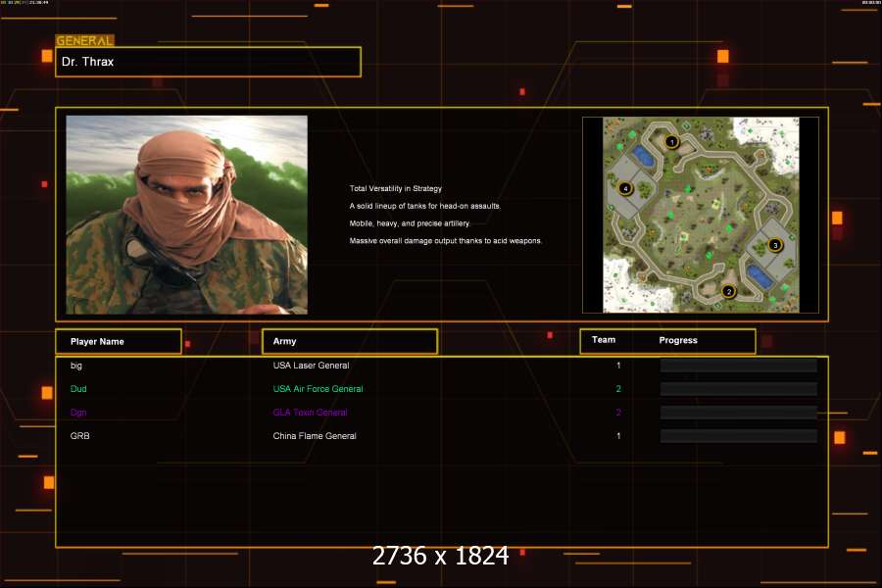The width and height of the screenshot is (882, 588).
Task: Select player name big
Action: coord(75,366)
